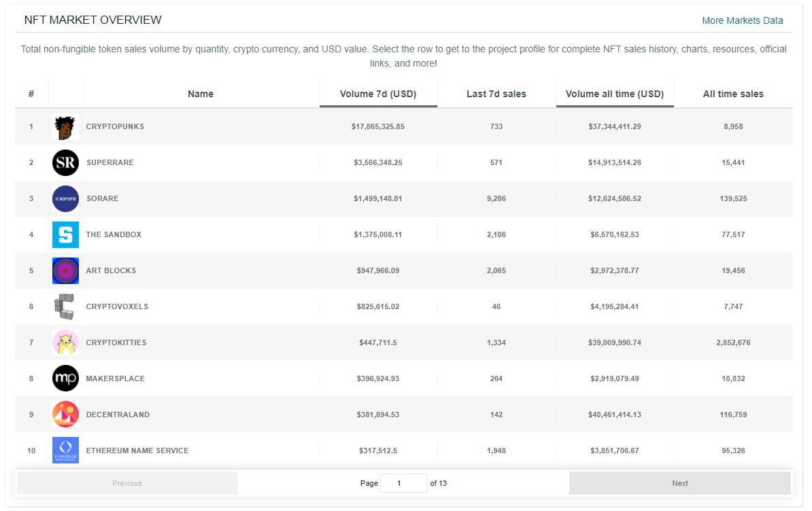Click the SORARE name text
This screenshot has height=511, width=812.
103,198
